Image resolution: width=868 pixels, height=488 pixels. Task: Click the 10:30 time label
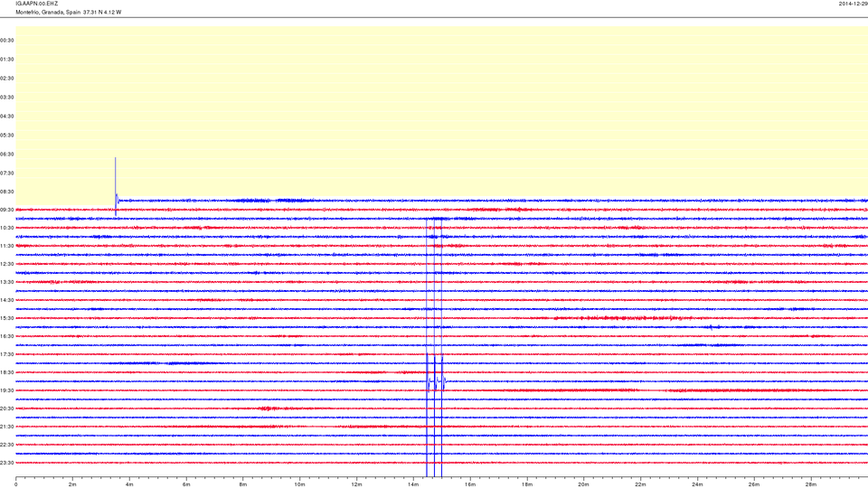click(7, 228)
